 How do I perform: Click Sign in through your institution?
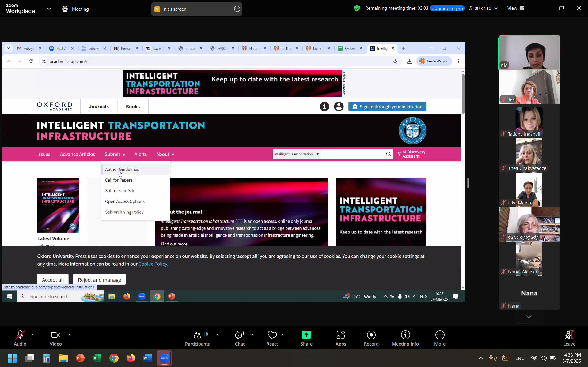(387, 107)
